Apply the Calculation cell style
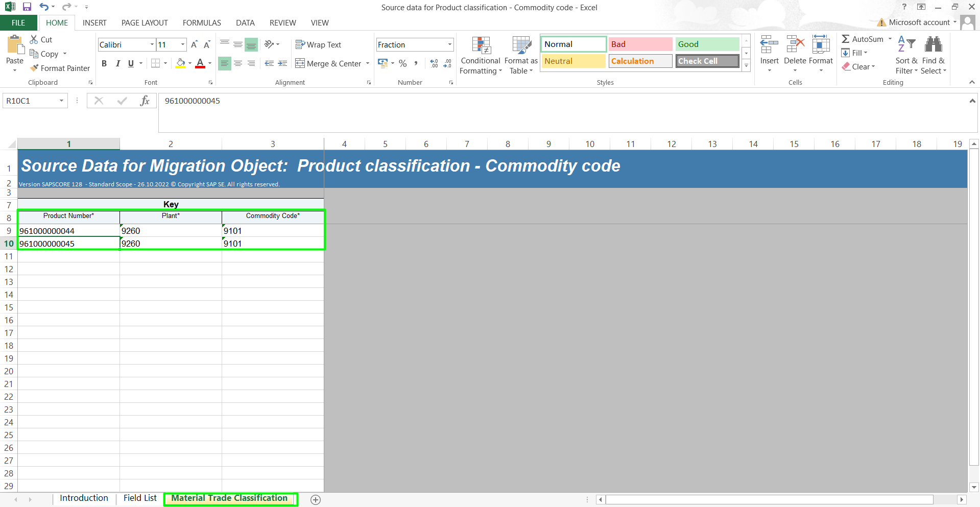Screen dimensions: 980x507 coord(640,61)
